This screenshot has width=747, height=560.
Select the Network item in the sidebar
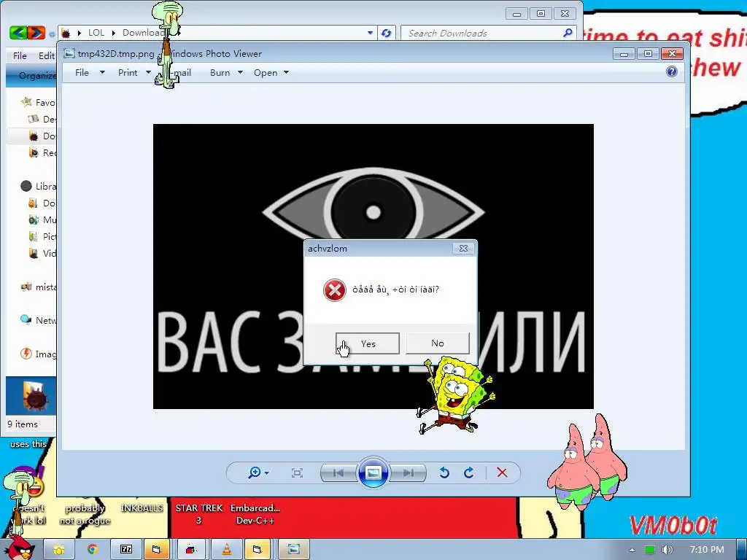point(38,320)
